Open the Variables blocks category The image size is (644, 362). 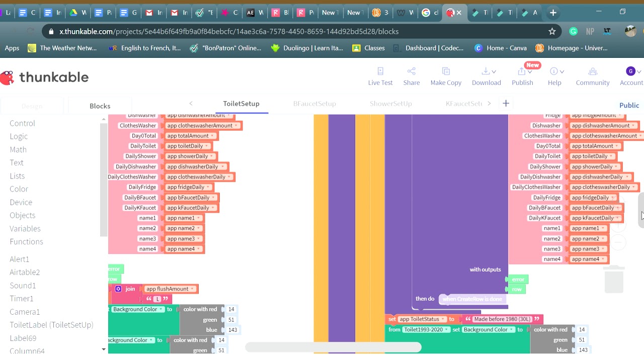click(x=25, y=228)
